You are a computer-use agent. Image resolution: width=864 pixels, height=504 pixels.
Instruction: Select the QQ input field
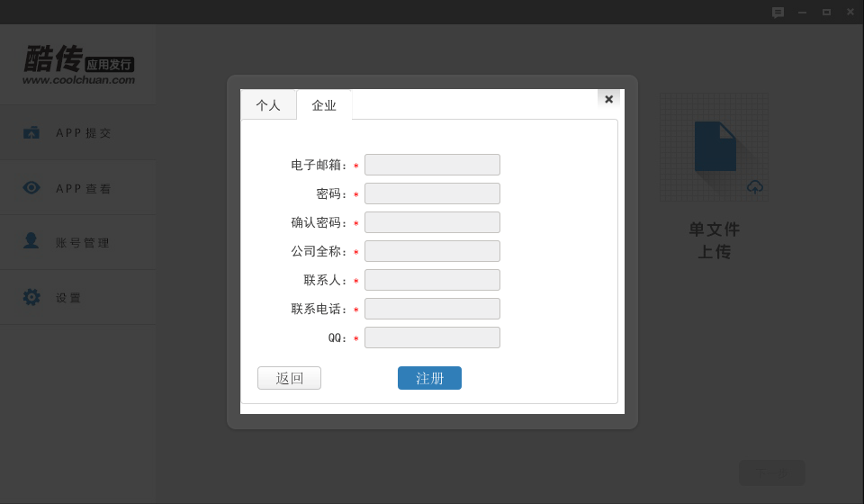(433, 337)
